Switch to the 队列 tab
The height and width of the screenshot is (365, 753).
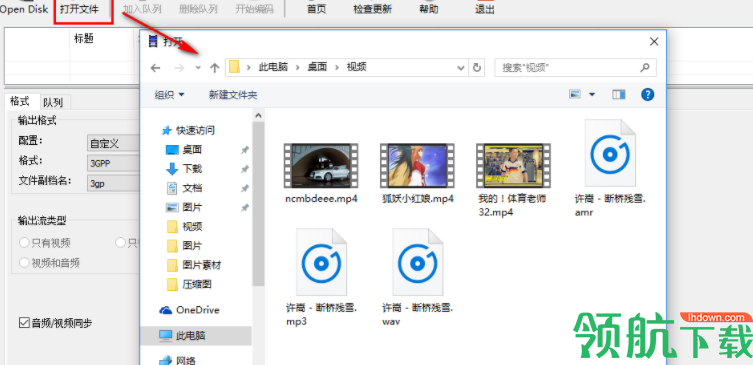(53, 102)
